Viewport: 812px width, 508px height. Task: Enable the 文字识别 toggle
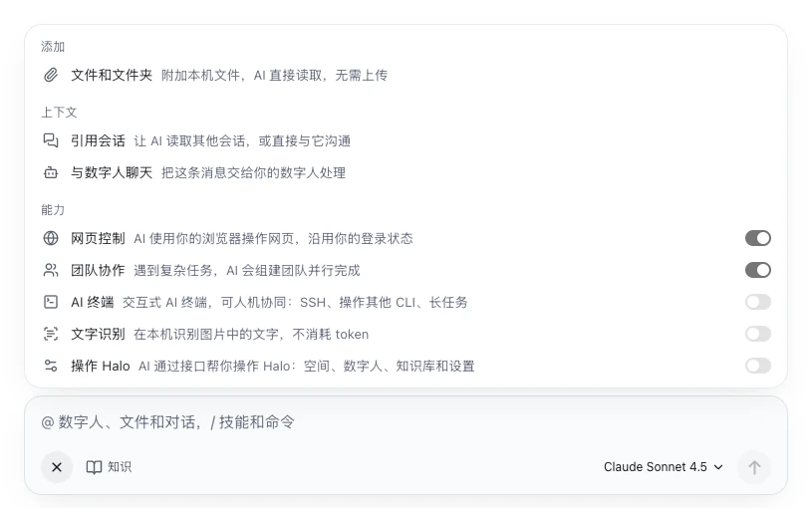[758, 334]
